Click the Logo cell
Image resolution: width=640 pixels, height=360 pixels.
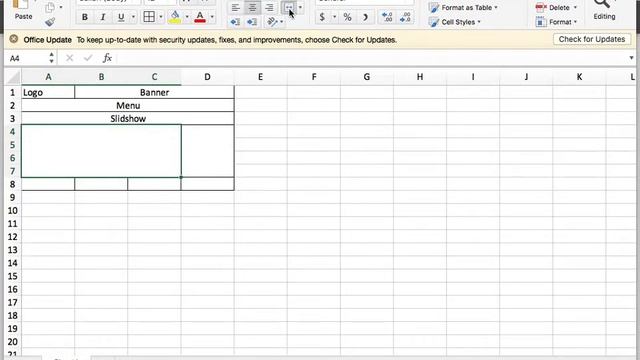coord(48,92)
